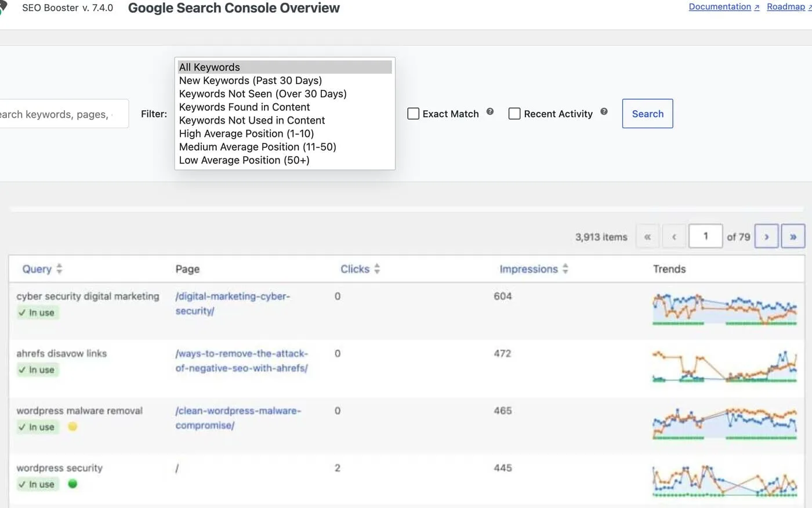
Task: Click impressions value 465
Action: pos(503,411)
